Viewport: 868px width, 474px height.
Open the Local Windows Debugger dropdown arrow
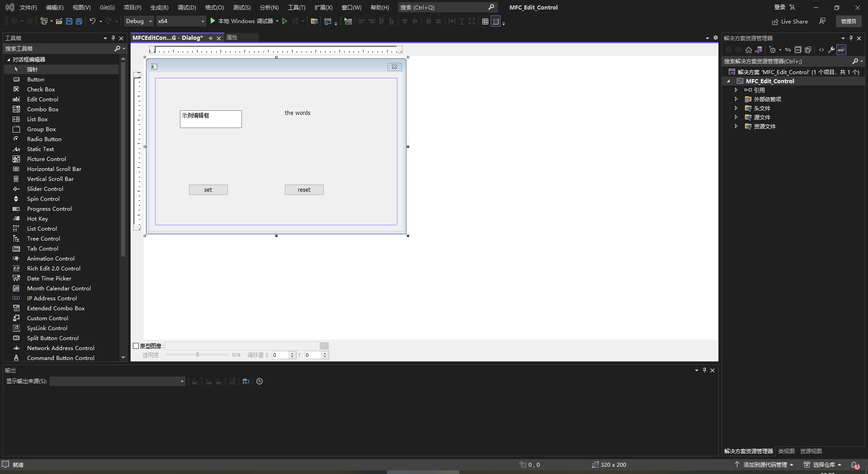point(277,21)
